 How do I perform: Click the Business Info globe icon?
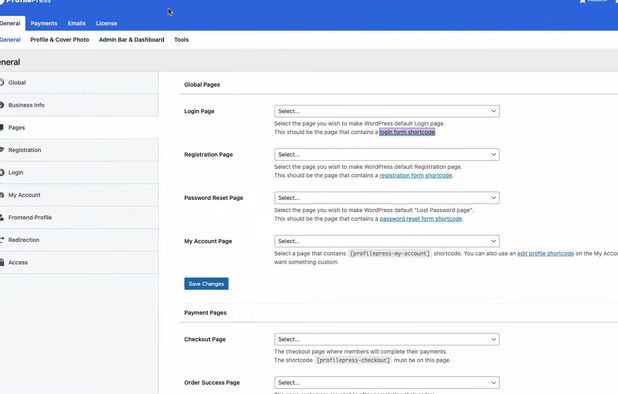click(2, 105)
